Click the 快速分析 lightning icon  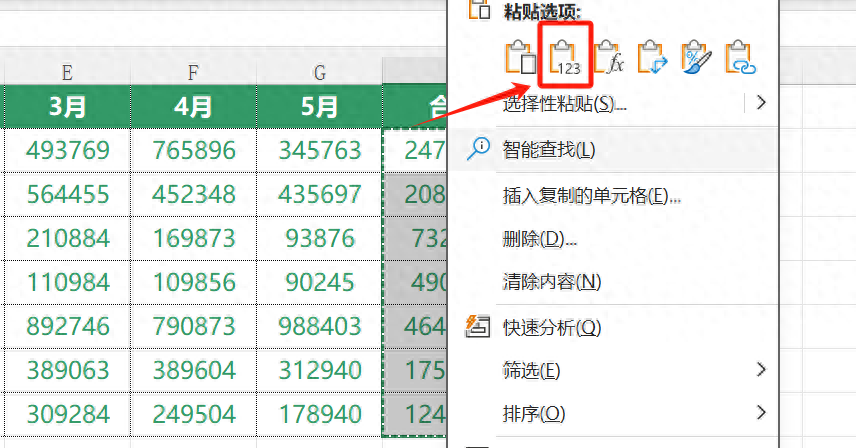click(x=477, y=326)
